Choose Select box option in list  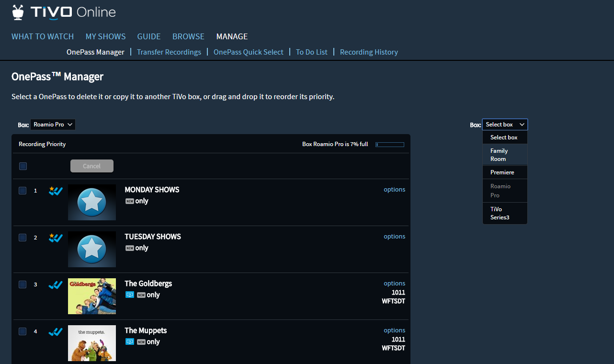[x=505, y=137]
